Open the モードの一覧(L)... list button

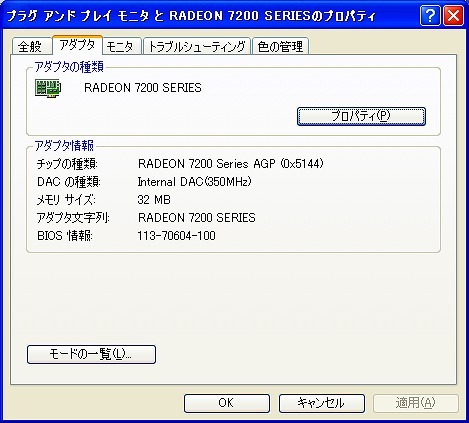pos(91,354)
